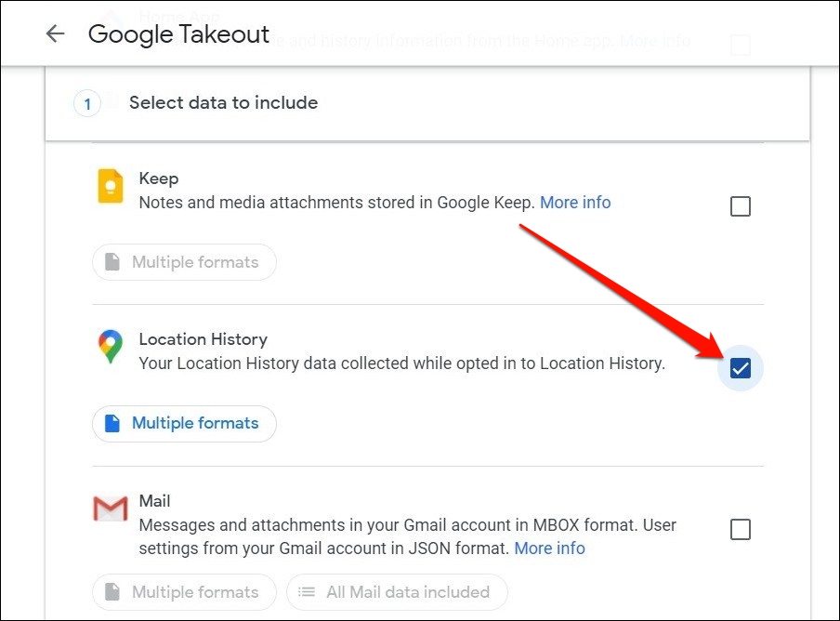Click All Mail data included button

point(397,591)
